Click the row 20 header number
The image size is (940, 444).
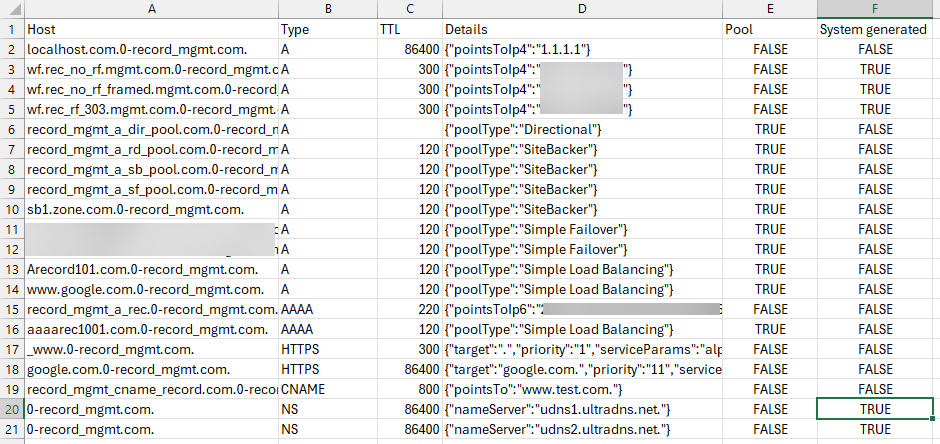11,409
